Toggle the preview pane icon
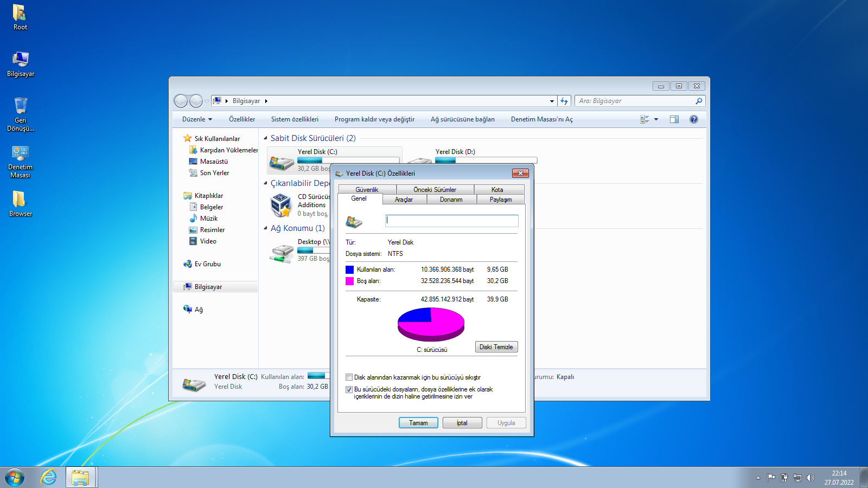This screenshot has height=488, width=868. (674, 119)
